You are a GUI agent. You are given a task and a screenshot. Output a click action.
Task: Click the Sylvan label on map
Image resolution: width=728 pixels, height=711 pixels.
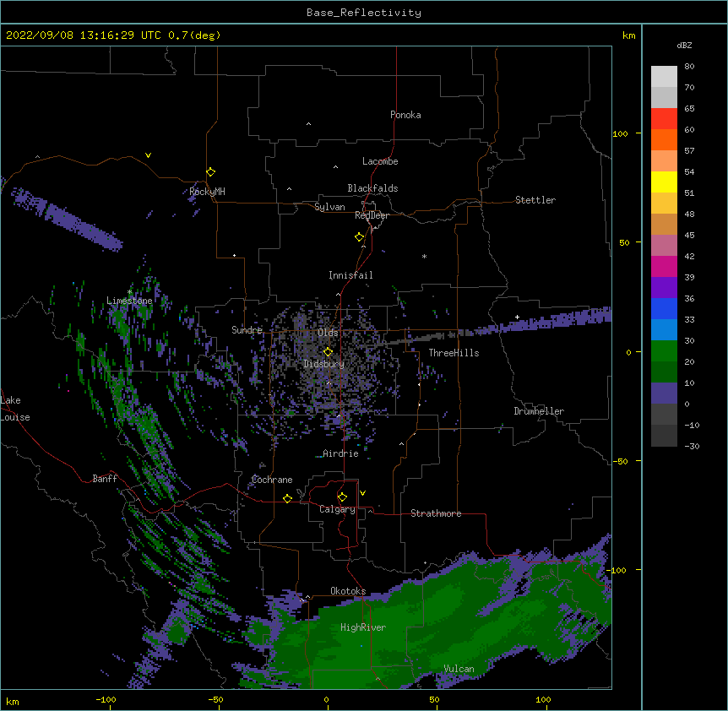click(329, 207)
